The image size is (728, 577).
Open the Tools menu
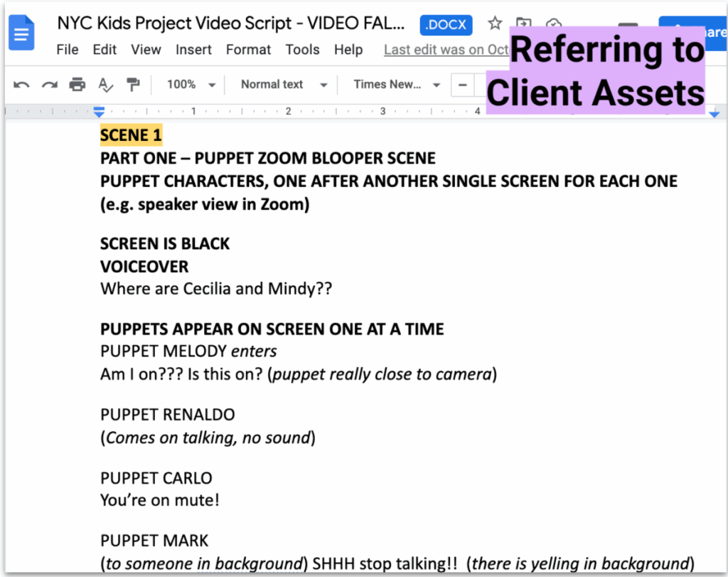pos(302,50)
